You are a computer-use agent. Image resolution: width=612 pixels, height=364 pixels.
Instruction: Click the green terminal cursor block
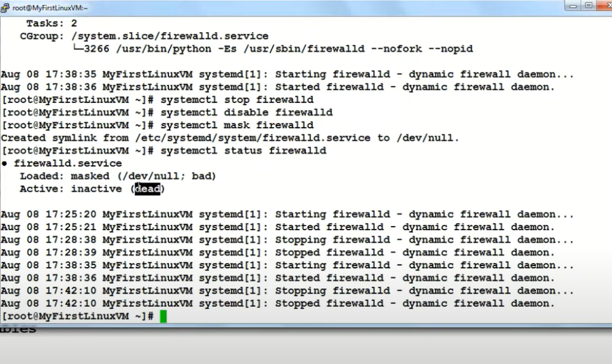click(163, 316)
